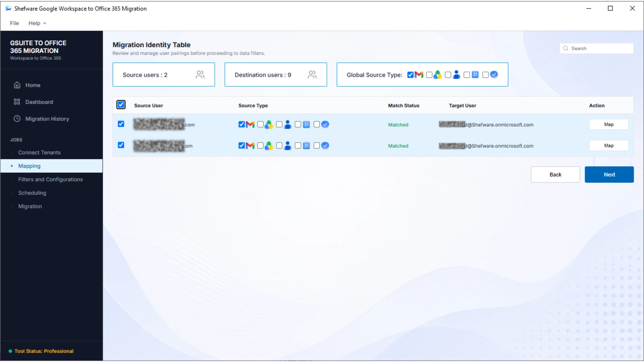The image size is (644, 362).
Task: Open the File menu
Action: click(14, 23)
